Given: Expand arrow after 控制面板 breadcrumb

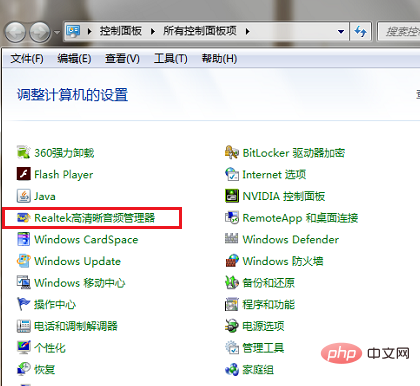Looking at the screenshot, I should click(x=153, y=31).
